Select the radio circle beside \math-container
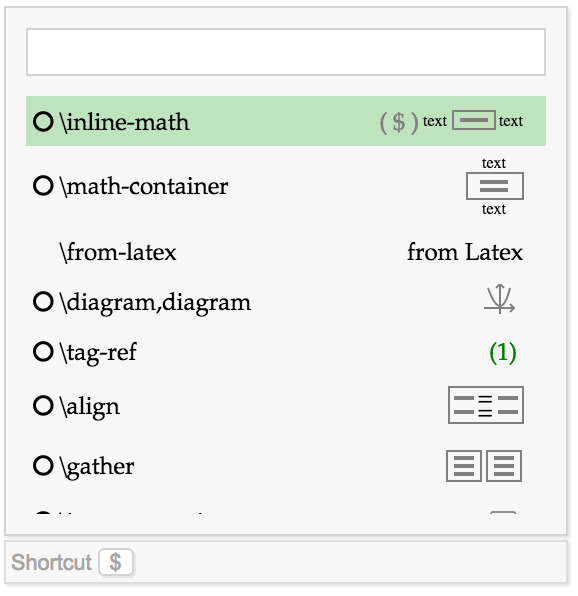The height and width of the screenshot is (596, 578). pyautogui.click(x=43, y=185)
